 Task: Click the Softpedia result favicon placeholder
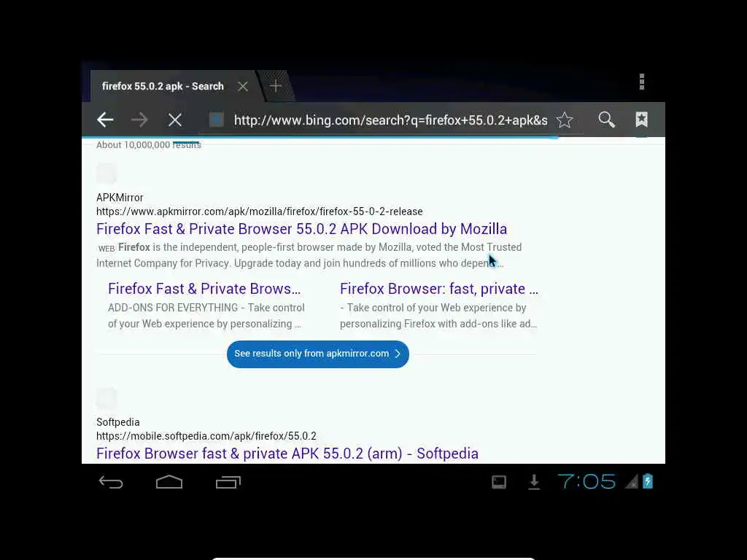pos(107,398)
